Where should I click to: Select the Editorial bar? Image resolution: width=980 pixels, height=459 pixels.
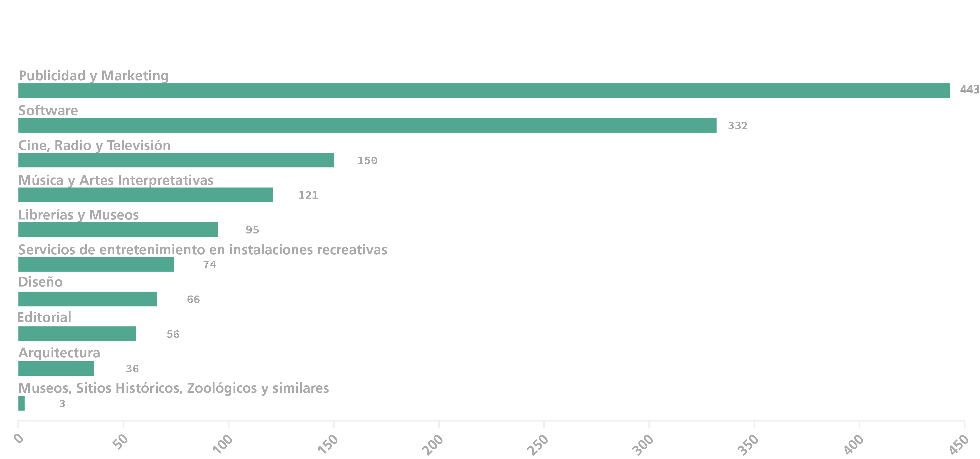(77, 334)
